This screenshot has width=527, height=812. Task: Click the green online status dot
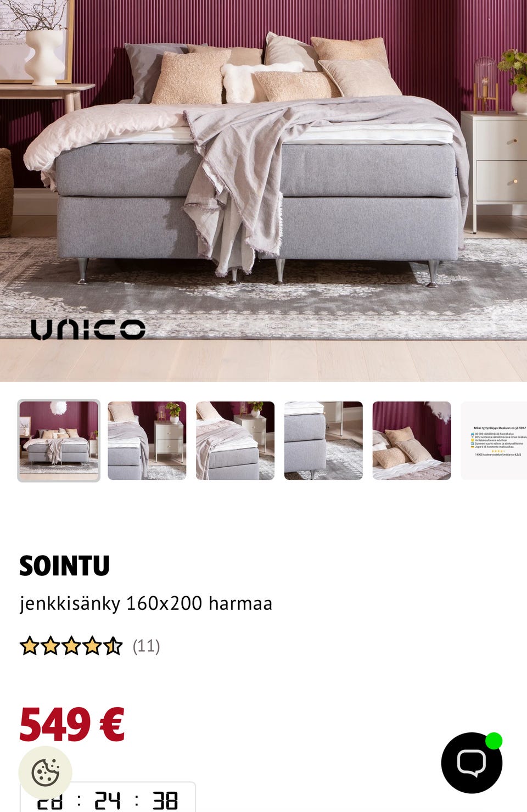494,741
